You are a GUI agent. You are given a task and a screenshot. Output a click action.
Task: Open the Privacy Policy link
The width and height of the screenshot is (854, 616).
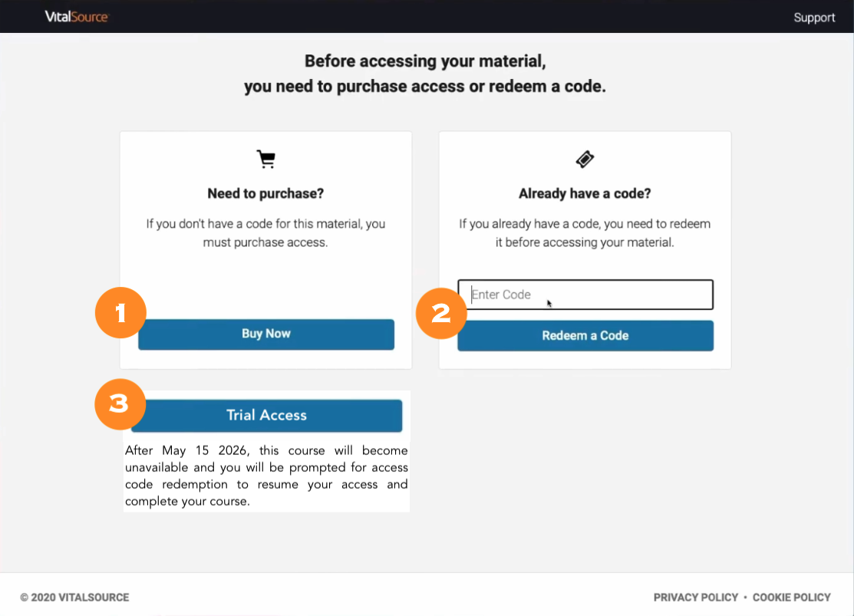click(x=696, y=597)
